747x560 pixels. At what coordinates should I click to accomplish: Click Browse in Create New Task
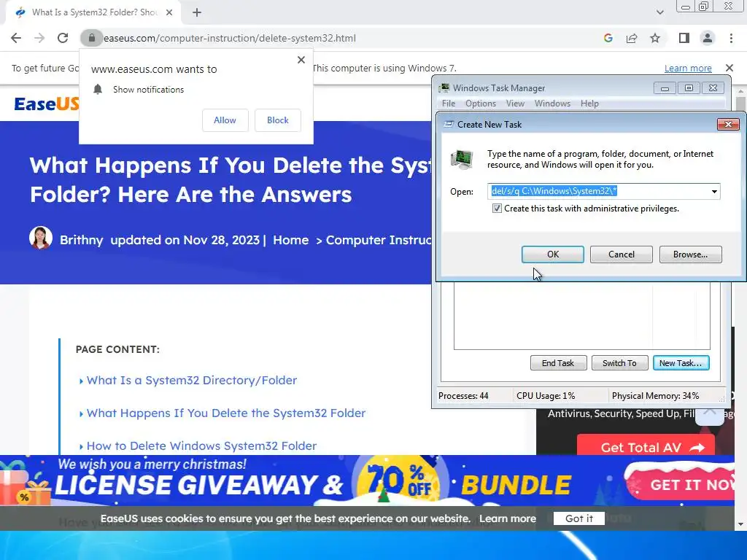690,254
